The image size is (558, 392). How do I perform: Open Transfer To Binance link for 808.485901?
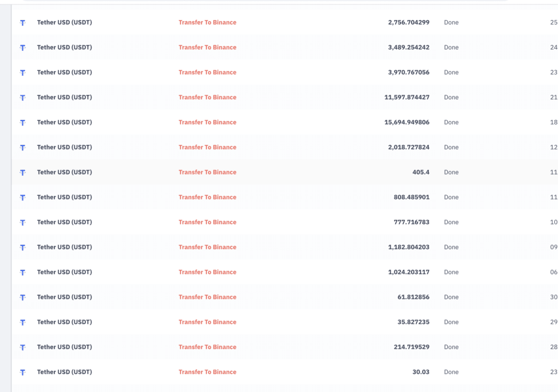pyautogui.click(x=207, y=197)
